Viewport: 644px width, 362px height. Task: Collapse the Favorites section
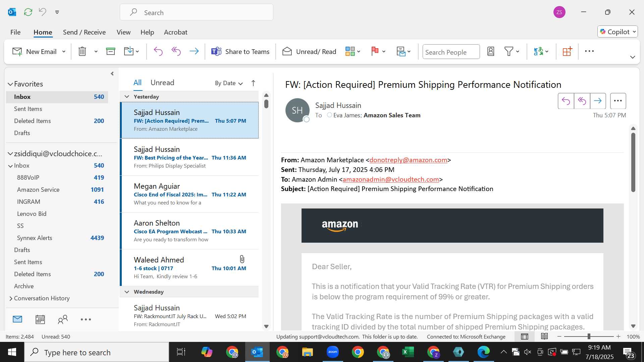tap(10, 84)
